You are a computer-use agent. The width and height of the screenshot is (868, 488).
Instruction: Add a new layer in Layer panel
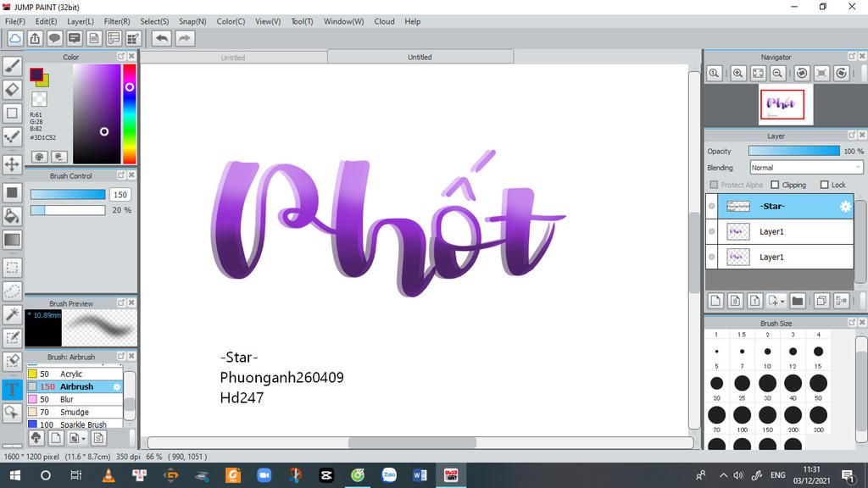tap(715, 301)
